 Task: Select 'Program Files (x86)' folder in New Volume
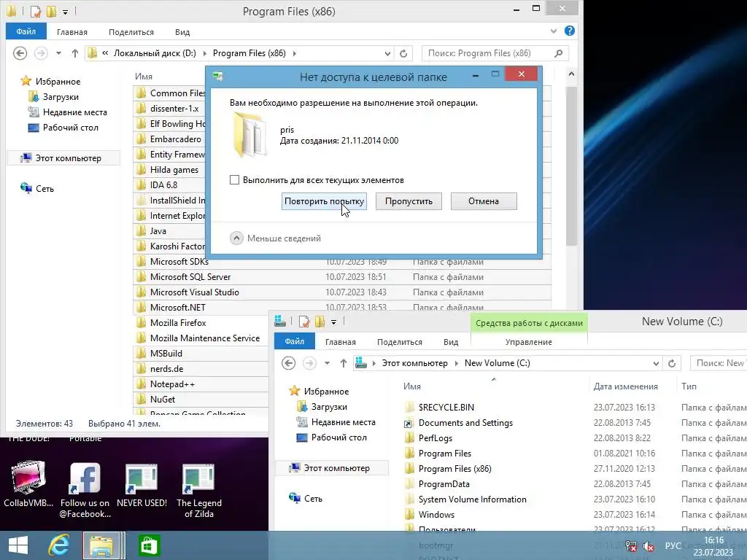(x=454, y=469)
